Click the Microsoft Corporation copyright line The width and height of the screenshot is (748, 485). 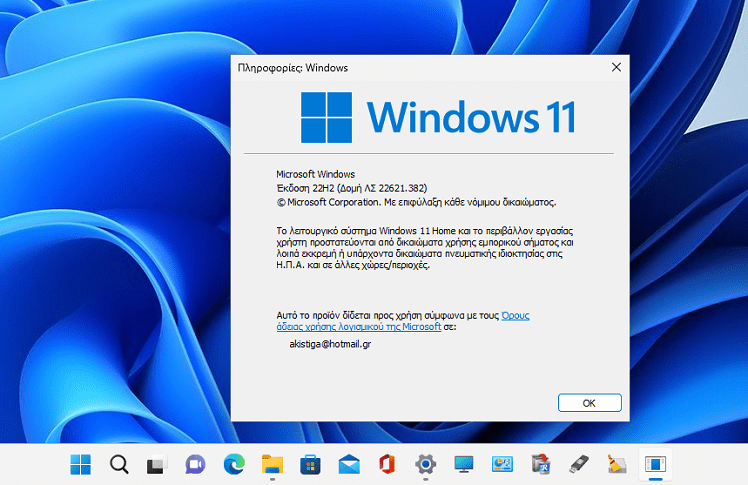(x=416, y=202)
